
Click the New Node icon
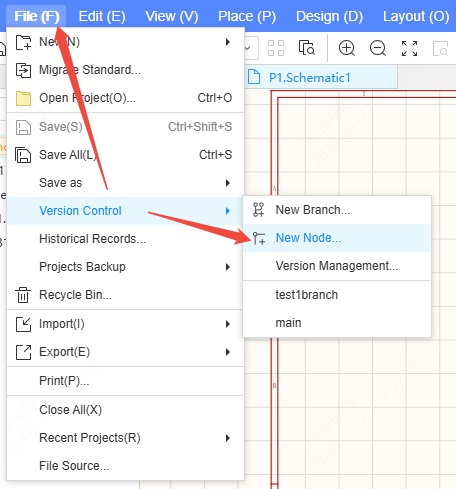click(259, 238)
